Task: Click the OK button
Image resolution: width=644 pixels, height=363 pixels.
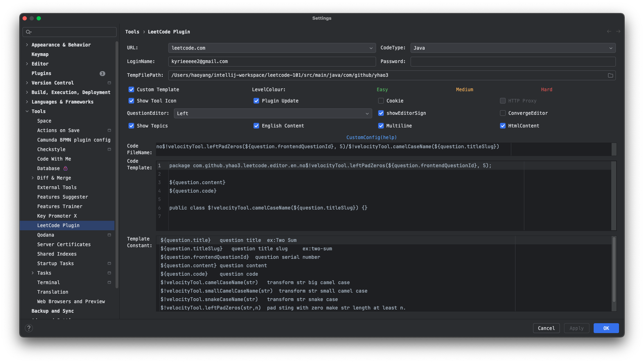Action: click(x=606, y=328)
